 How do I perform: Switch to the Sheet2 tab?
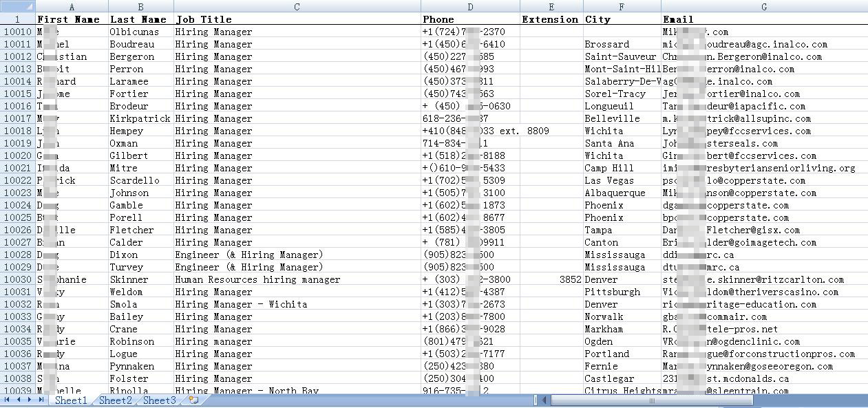[x=115, y=400]
